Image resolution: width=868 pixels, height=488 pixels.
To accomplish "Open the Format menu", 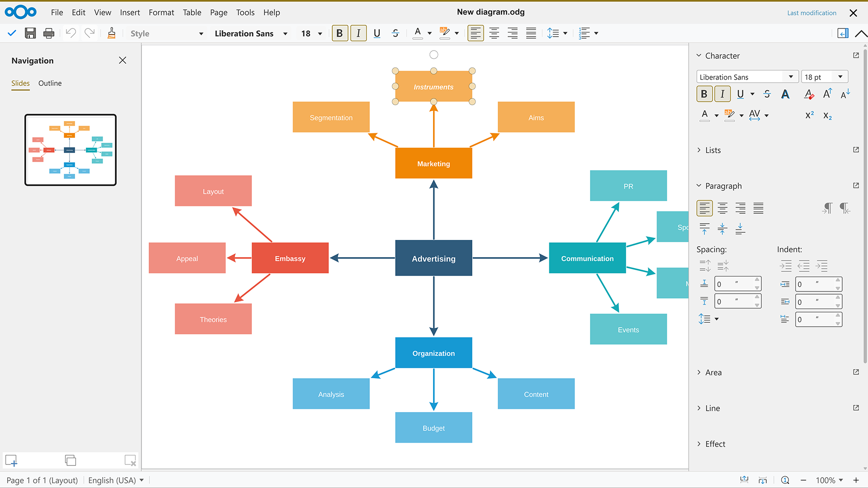I will point(161,12).
